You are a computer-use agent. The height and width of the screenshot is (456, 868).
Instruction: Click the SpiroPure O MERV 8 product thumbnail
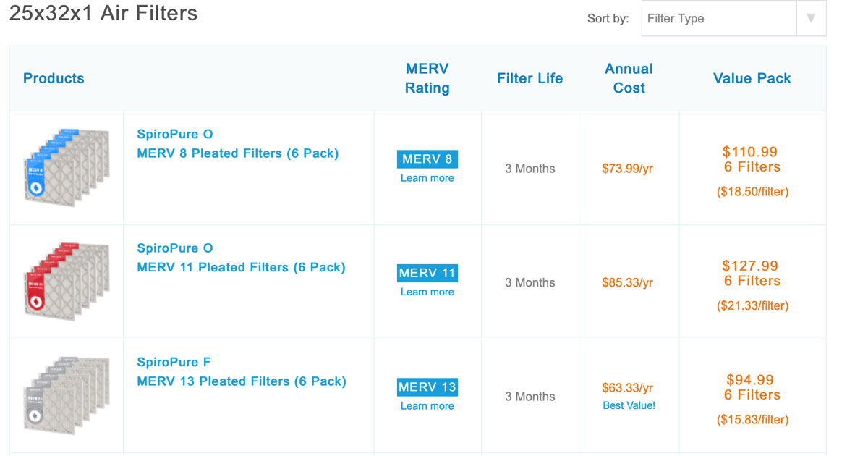pyautogui.click(x=65, y=166)
